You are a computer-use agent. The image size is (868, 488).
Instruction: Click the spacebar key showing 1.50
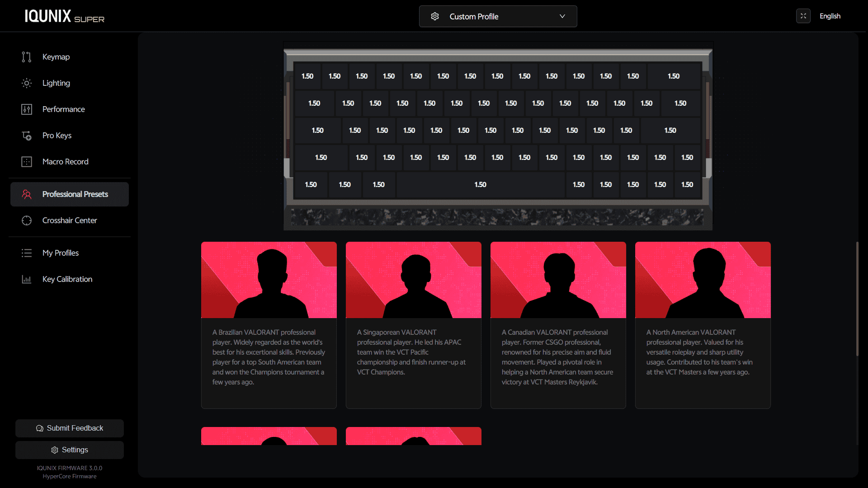481,185
